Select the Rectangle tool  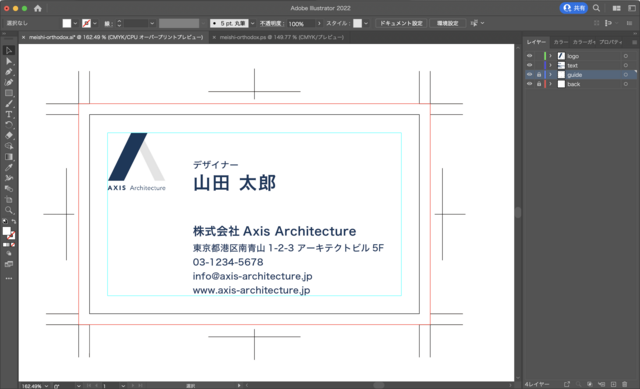(9, 93)
